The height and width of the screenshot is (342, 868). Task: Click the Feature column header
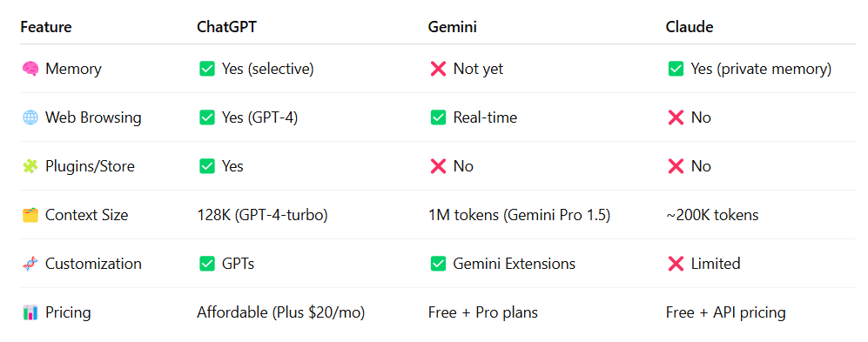(x=46, y=27)
